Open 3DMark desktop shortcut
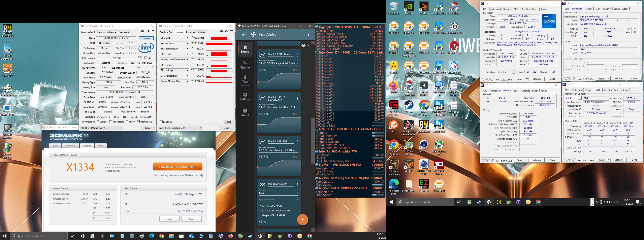 pos(424,8)
